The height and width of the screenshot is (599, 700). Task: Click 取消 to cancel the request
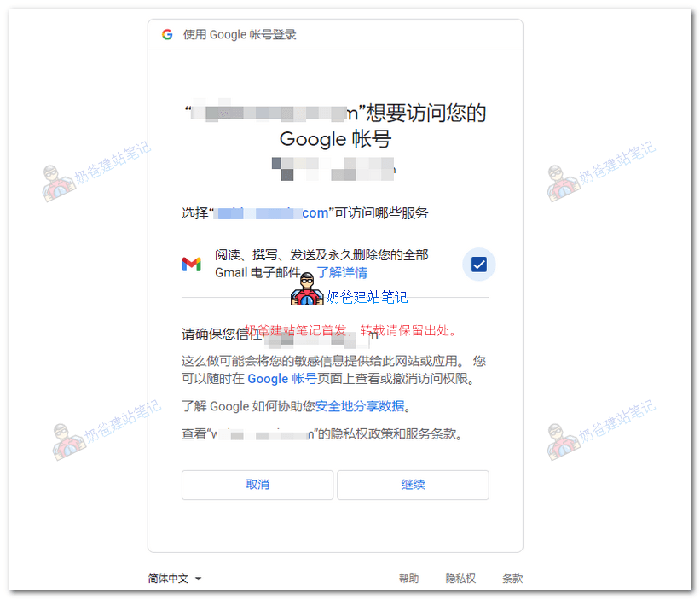click(257, 485)
